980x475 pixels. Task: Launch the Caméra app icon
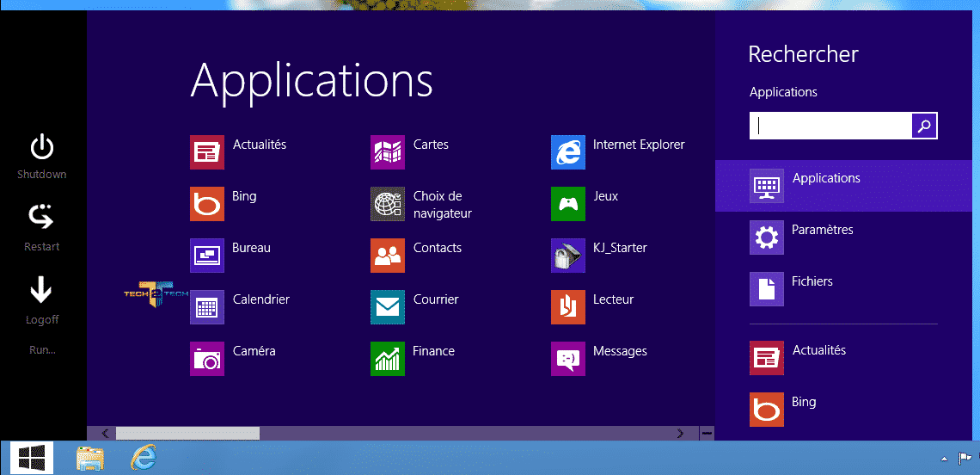pos(207,359)
